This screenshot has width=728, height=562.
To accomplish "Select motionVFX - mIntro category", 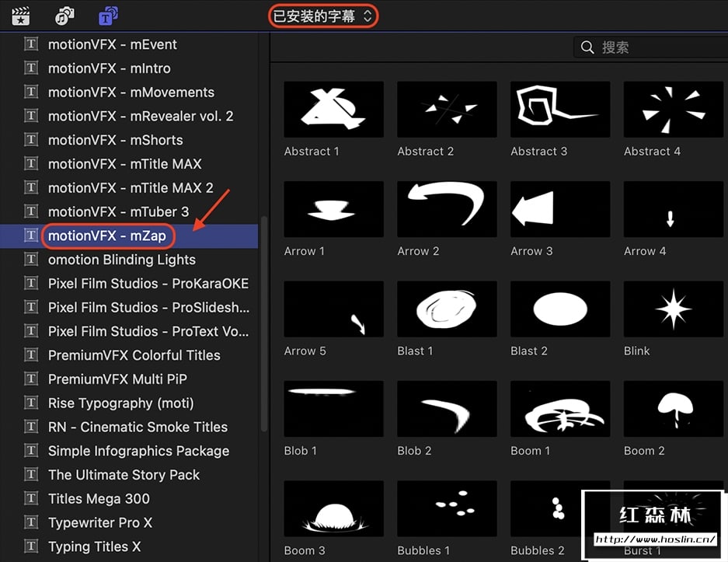I will tap(129, 68).
